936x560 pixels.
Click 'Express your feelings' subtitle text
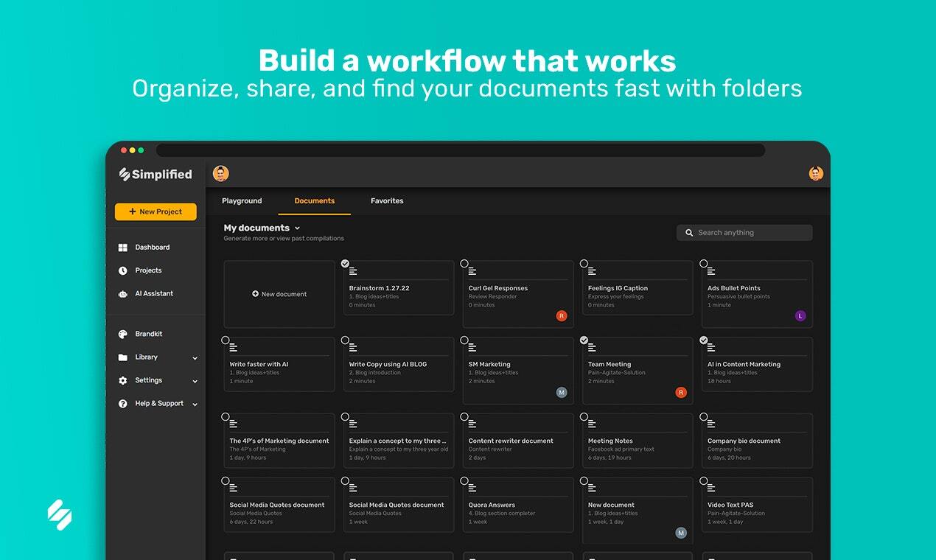click(x=615, y=296)
